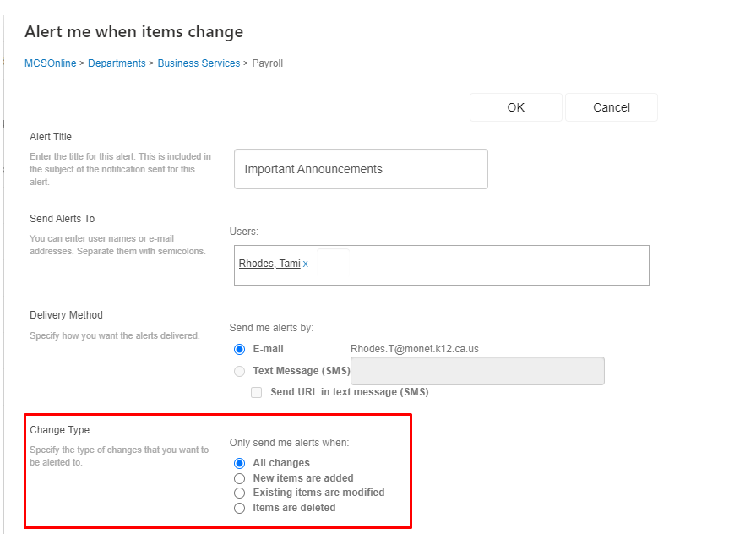Click the Cancel button
Image resolution: width=756 pixels, height=534 pixels.
pos(611,106)
